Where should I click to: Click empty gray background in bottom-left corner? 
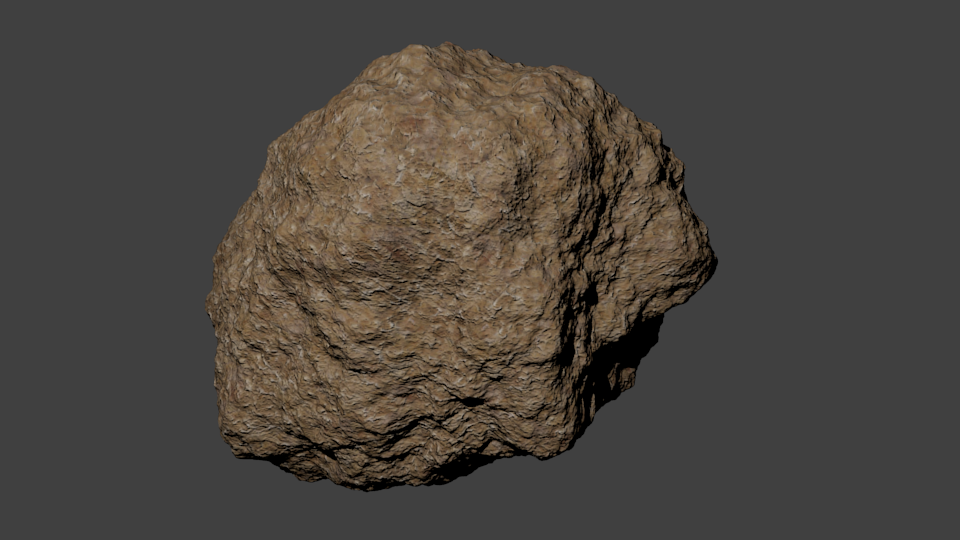click(x=60, y=490)
